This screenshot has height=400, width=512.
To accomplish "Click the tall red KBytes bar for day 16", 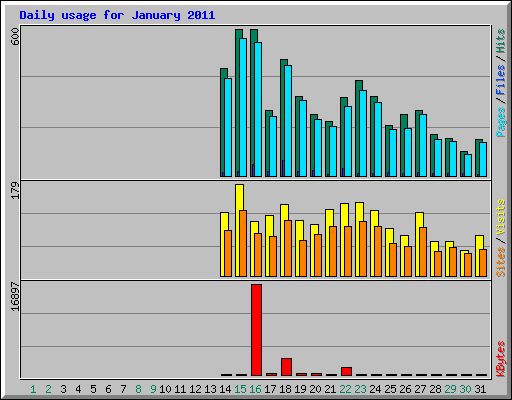I will (256, 330).
